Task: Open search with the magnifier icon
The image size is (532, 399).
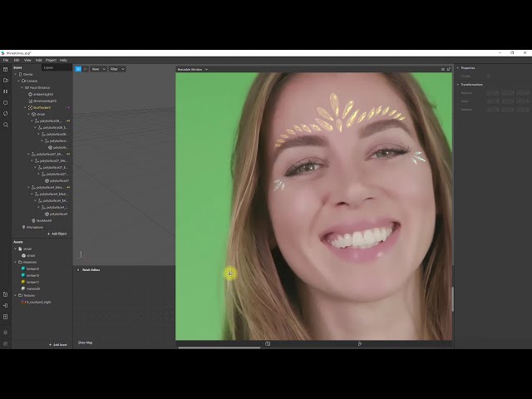Action: point(6,125)
